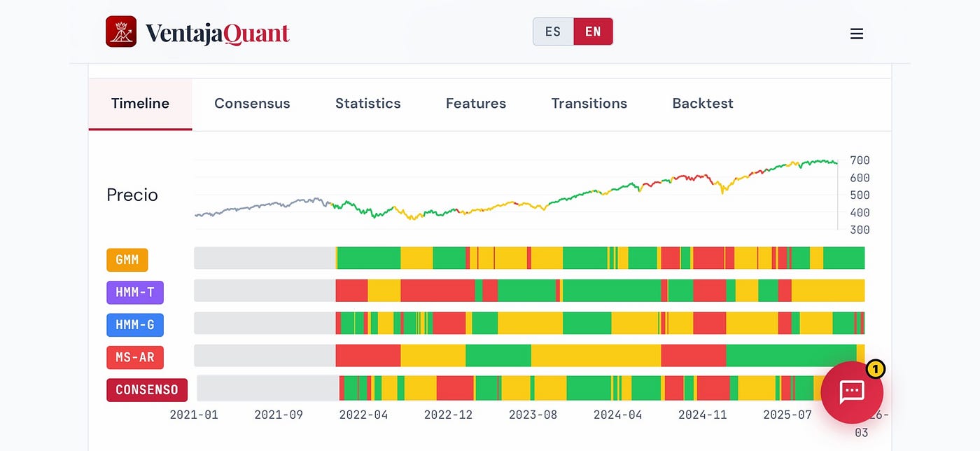Click the VentajaQuant brand name
Viewport: 980px width, 451px height.
(218, 33)
